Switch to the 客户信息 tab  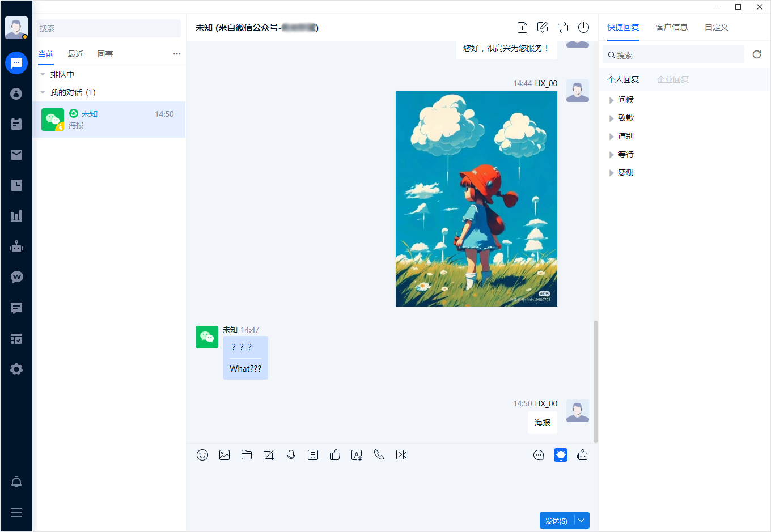[671, 27]
